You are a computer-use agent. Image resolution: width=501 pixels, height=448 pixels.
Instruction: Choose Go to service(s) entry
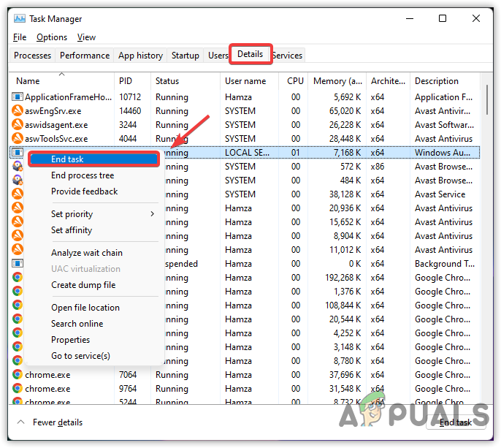click(93, 356)
